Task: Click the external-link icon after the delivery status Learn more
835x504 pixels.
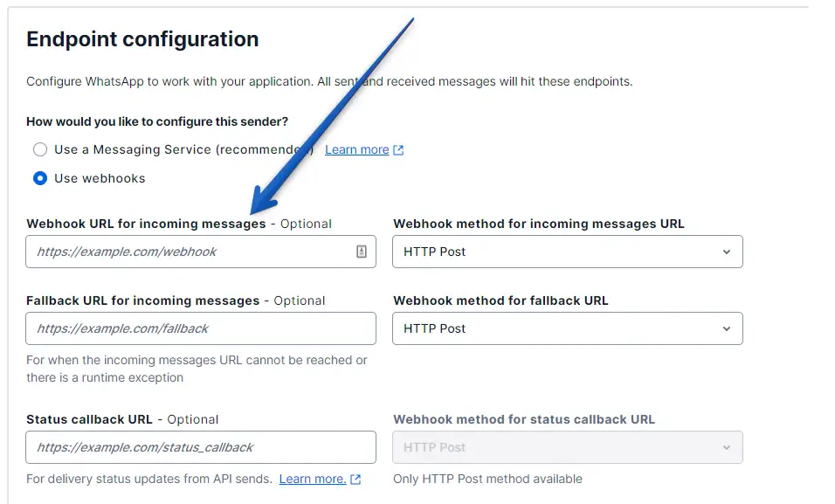Action: point(355,480)
